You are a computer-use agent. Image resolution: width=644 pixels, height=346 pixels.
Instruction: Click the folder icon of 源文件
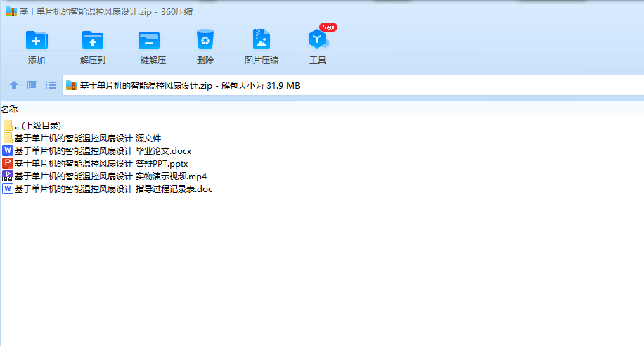8,138
